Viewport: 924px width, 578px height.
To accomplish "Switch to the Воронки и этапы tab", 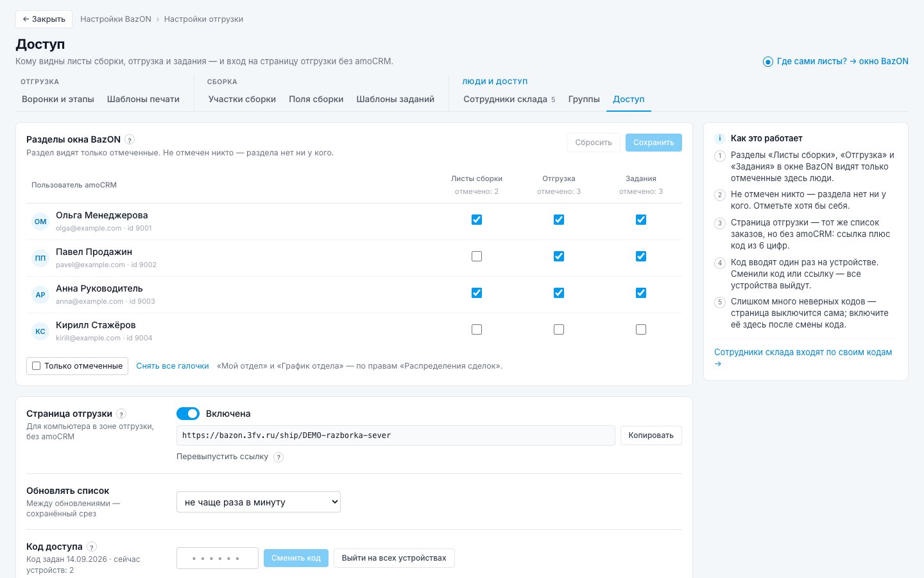I will [58, 100].
